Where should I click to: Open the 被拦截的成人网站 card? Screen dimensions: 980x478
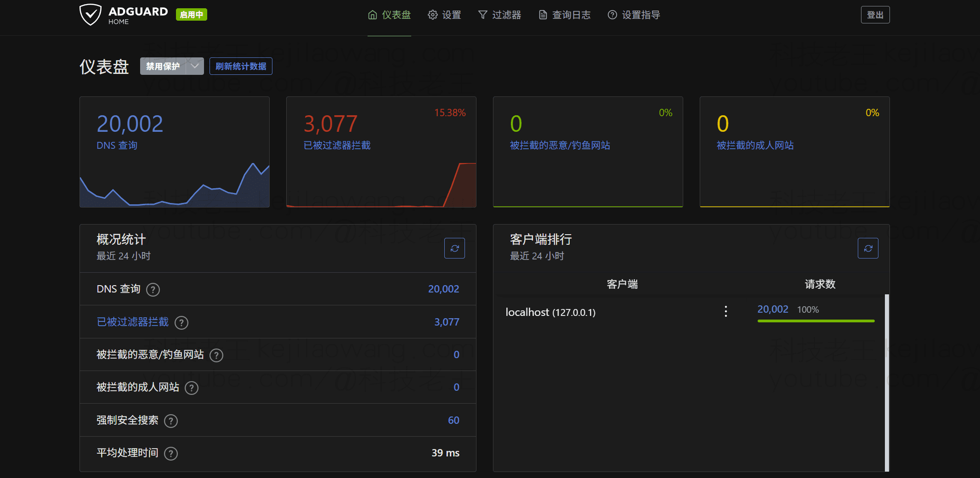pos(795,152)
